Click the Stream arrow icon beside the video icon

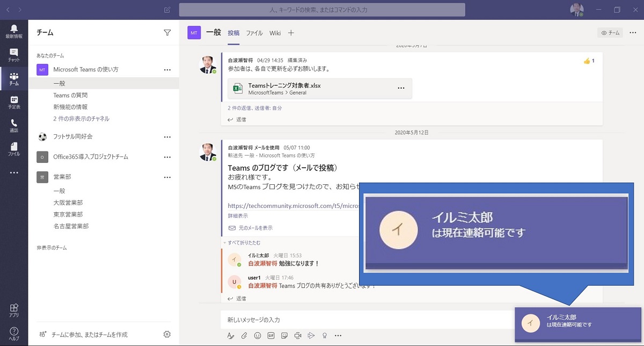tap(311, 335)
